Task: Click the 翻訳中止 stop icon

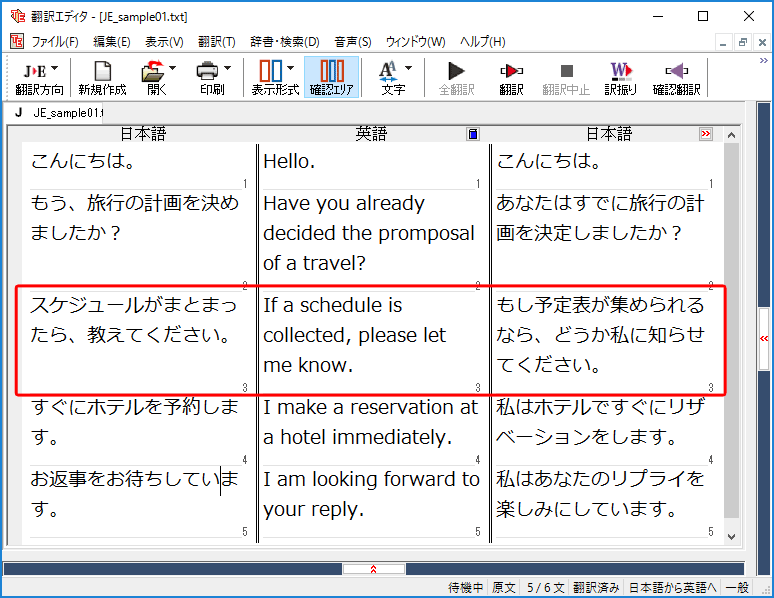Action: 567,72
